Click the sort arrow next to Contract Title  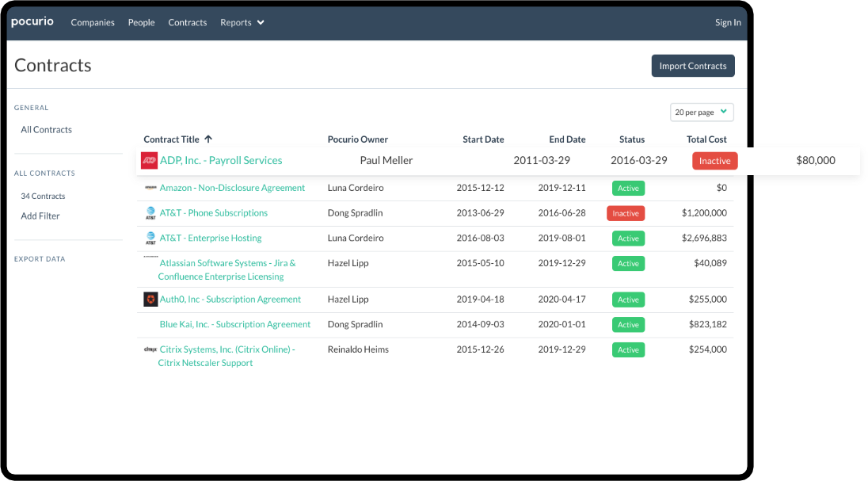point(208,139)
